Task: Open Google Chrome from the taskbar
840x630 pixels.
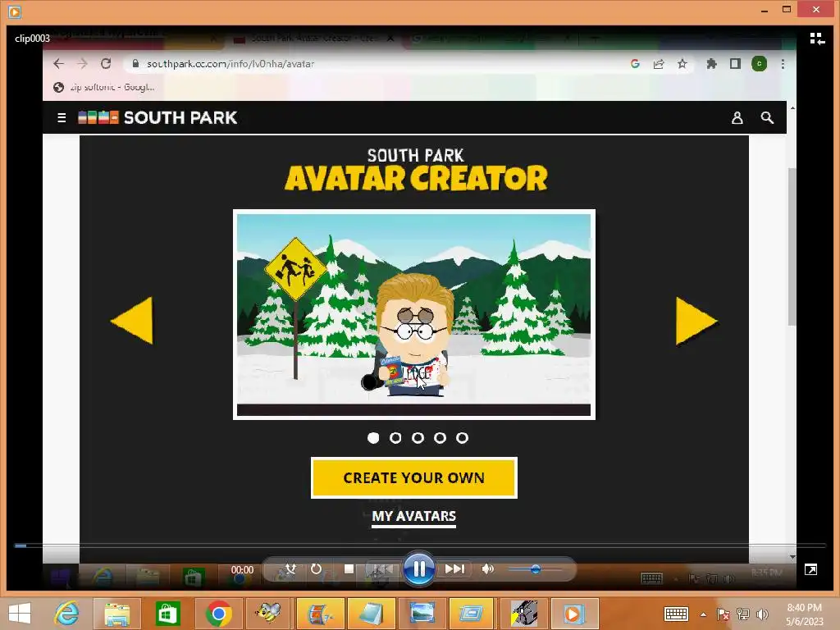Action: tap(218, 613)
